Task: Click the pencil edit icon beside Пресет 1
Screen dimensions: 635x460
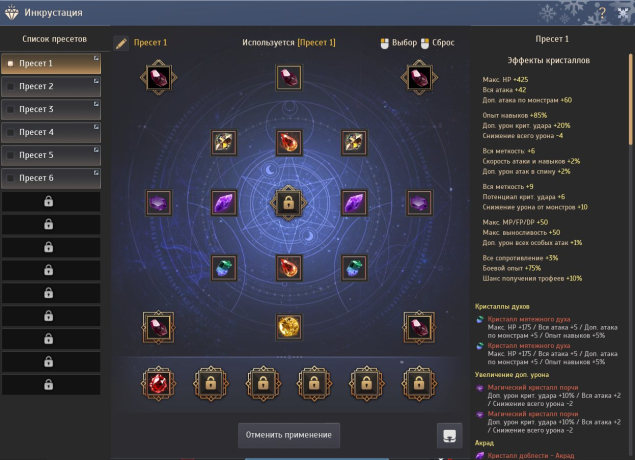Action: pyautogui.click(x=121, y=43)
